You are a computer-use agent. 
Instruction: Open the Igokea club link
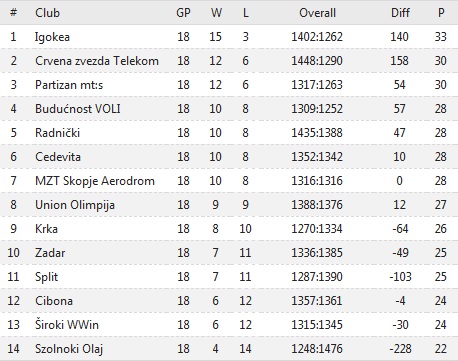click(x=52, y=37)
